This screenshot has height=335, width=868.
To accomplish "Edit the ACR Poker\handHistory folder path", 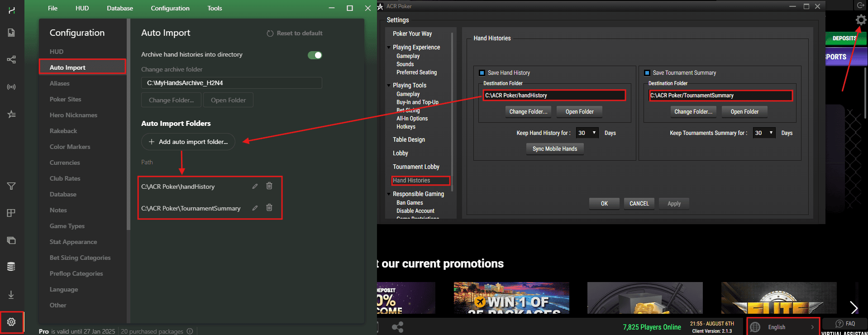I will (x=255, y=186).
